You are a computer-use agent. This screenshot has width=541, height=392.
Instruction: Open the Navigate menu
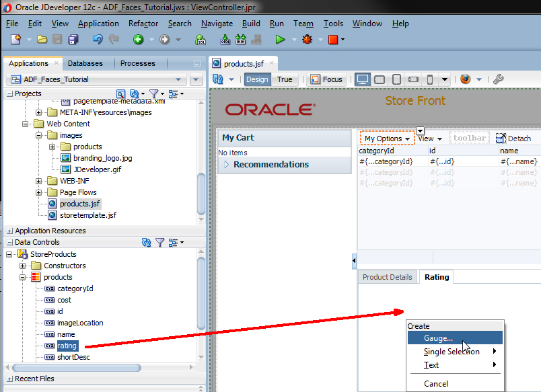tap(217, 24)
